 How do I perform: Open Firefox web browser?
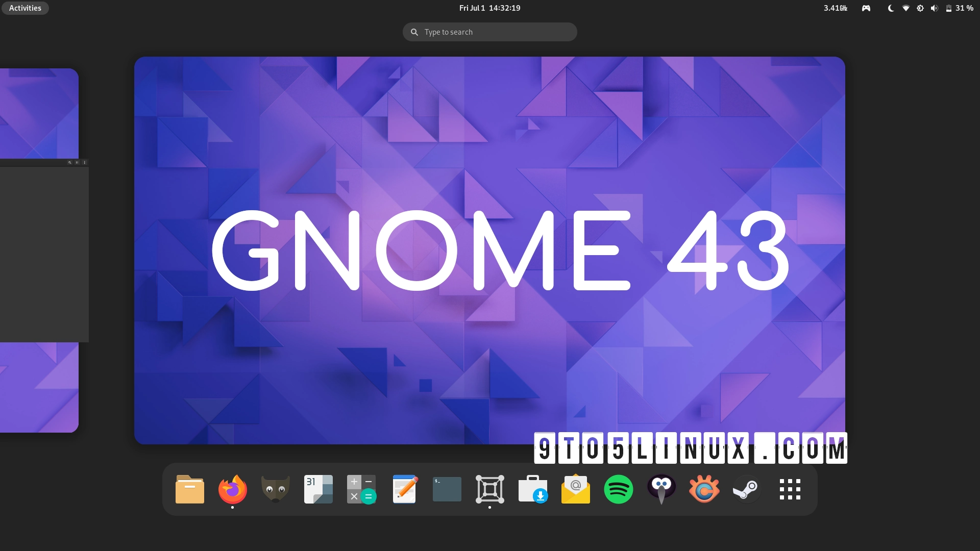(232, 489)
